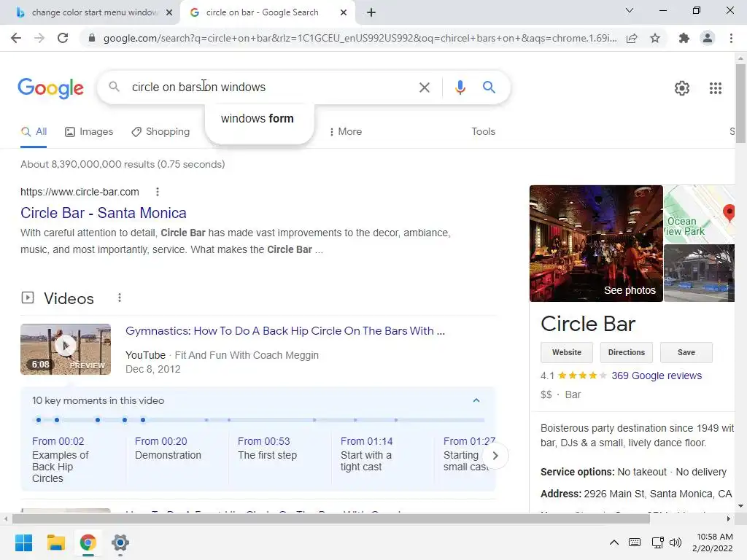The width and height of the screenshot is (747, 560).
Task: Submit search with blue magnifier
Action: pos(489,87)
